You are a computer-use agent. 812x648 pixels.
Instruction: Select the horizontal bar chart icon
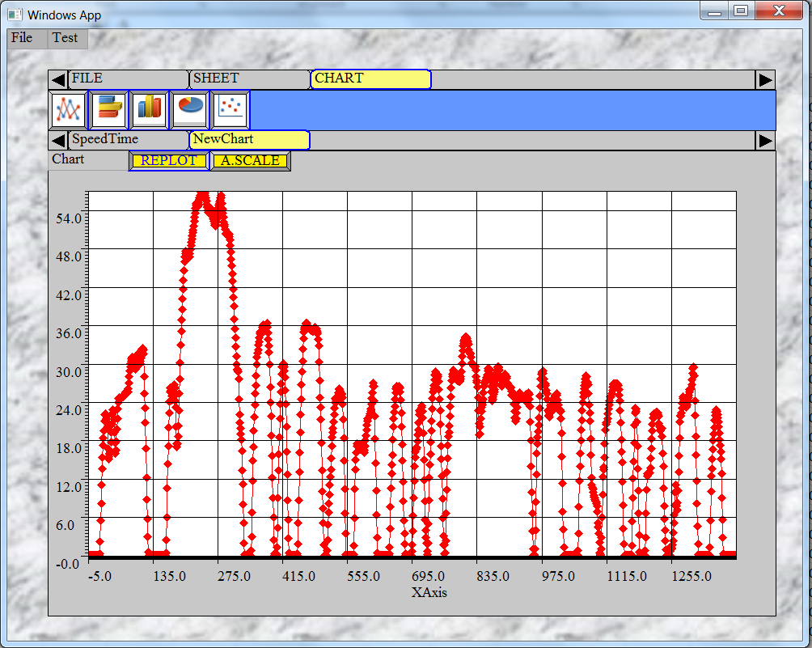pos(108,109)
